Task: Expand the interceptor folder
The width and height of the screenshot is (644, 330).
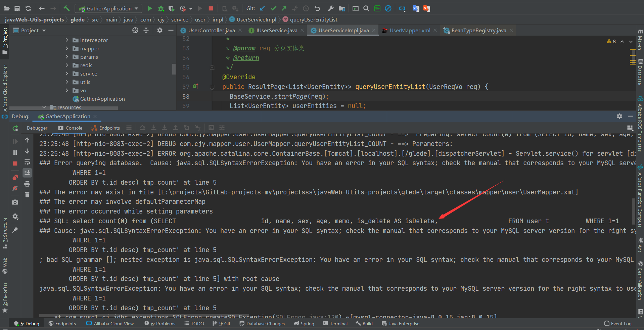Action: [67, 40]
